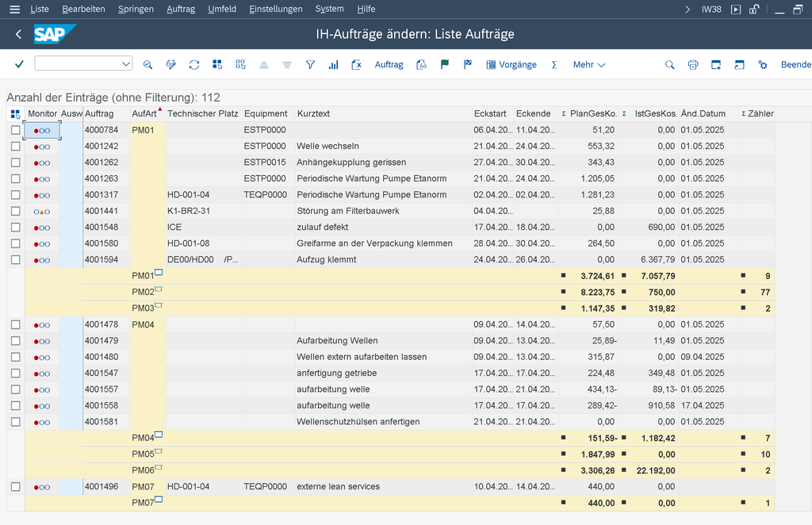Open the Springen menu
This screenshot has height=525, width=812.
tap(136, 9)
